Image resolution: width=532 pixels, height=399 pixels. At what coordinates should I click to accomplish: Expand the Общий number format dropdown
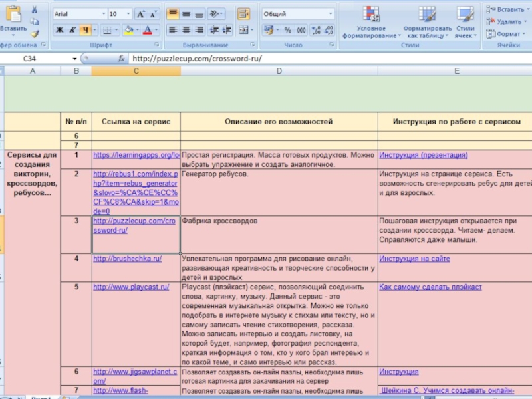point(330,14)
